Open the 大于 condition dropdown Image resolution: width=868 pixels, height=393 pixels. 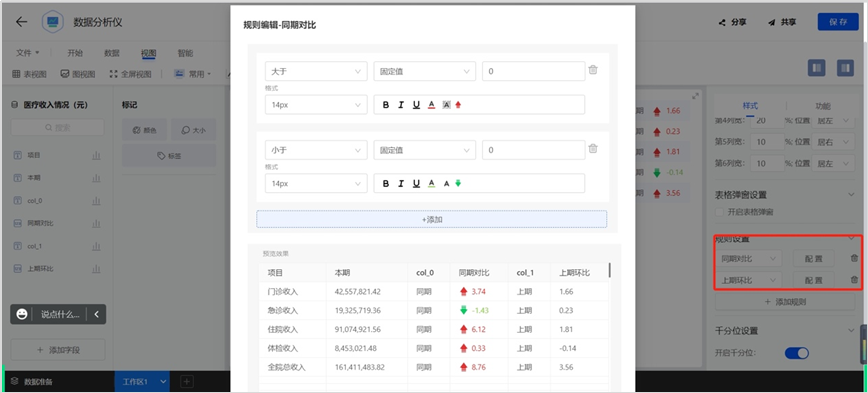[316, 71]
